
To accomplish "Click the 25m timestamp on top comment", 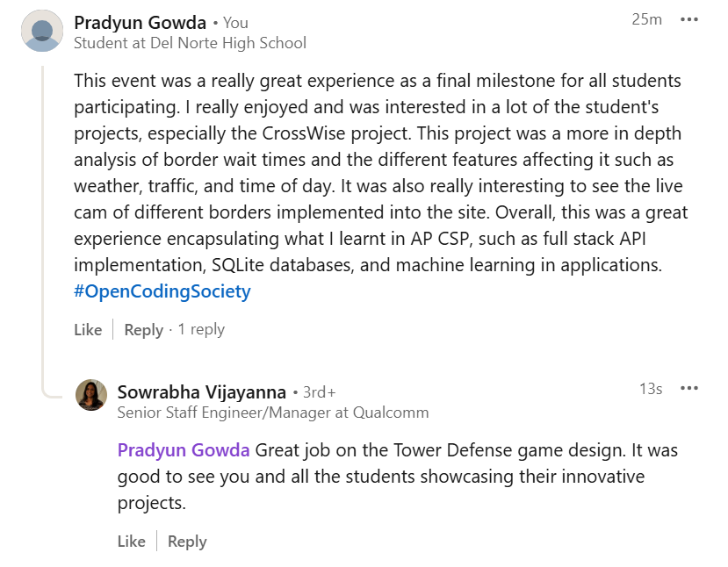I will click(x=646, y=19).
